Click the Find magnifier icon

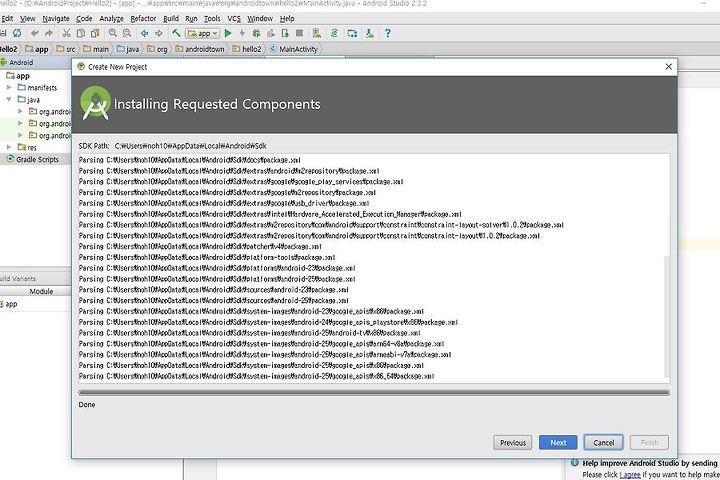112,33
